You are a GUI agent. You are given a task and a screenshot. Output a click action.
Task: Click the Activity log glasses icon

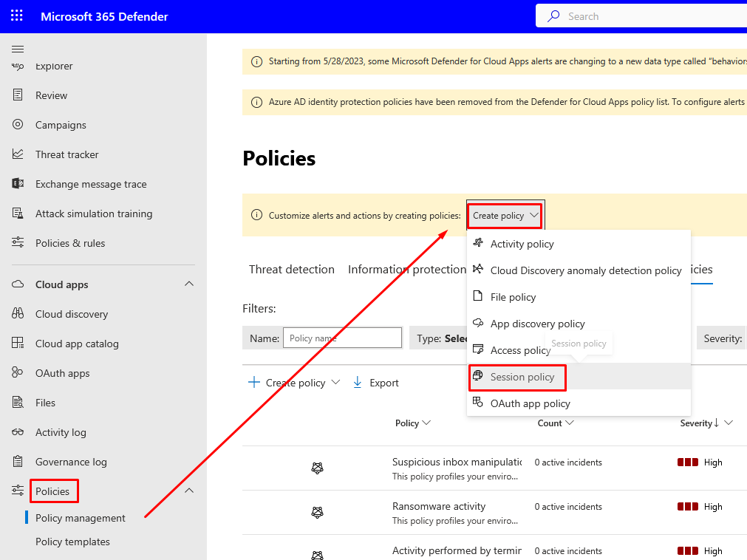coord(18,432)
